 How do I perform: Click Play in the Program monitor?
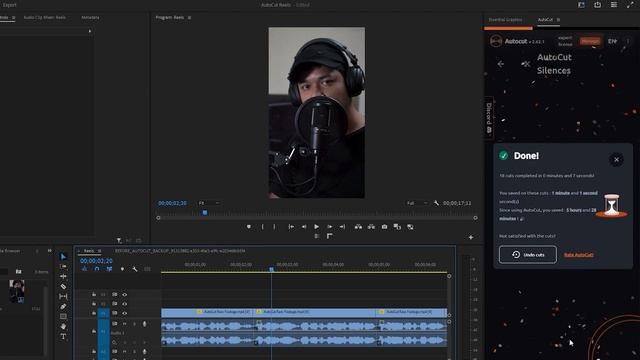tap(317, 227)
